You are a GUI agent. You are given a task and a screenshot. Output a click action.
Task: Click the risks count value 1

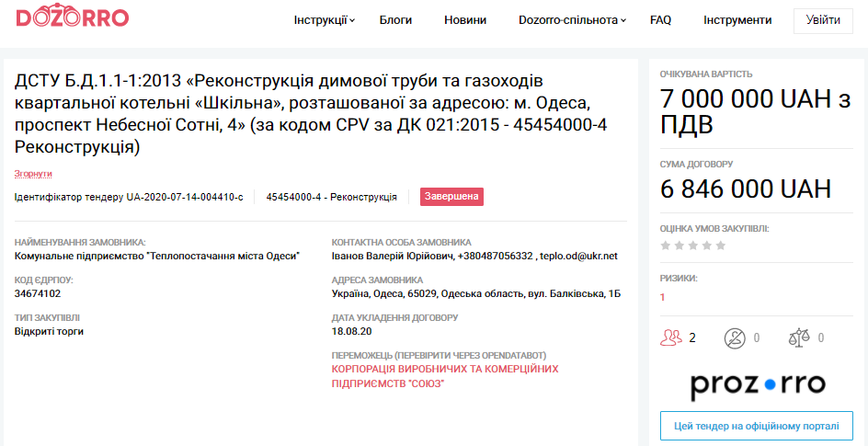coord(663,297)
